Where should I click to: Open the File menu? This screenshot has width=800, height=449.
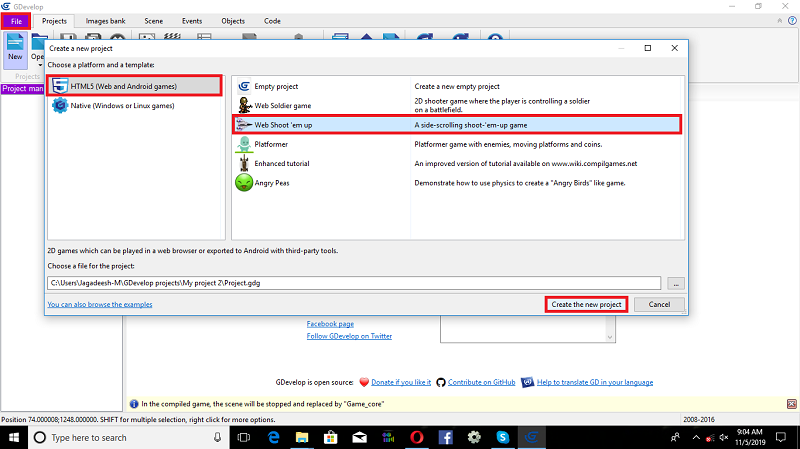click(16, 21)
